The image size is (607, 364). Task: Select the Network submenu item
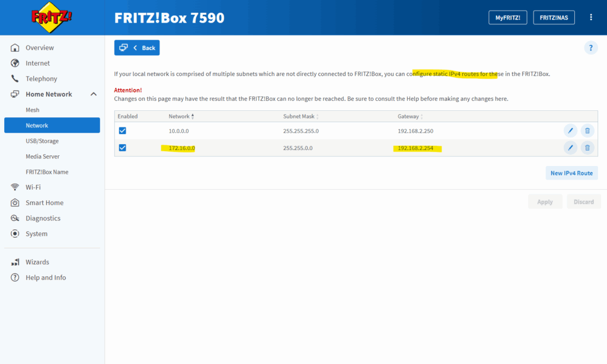pos(52,126)
